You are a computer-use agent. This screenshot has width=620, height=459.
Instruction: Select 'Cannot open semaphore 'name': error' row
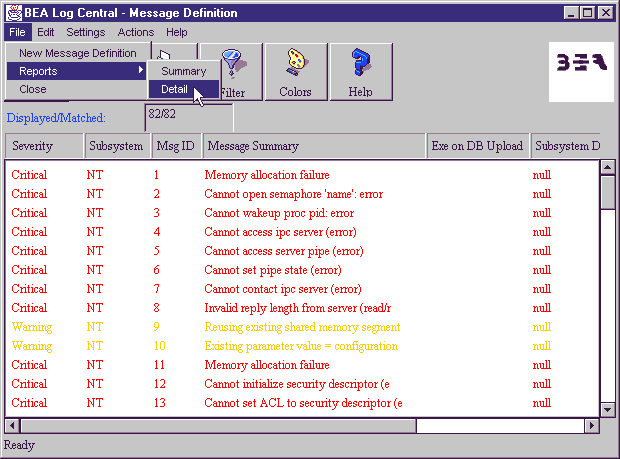point(302,194)
